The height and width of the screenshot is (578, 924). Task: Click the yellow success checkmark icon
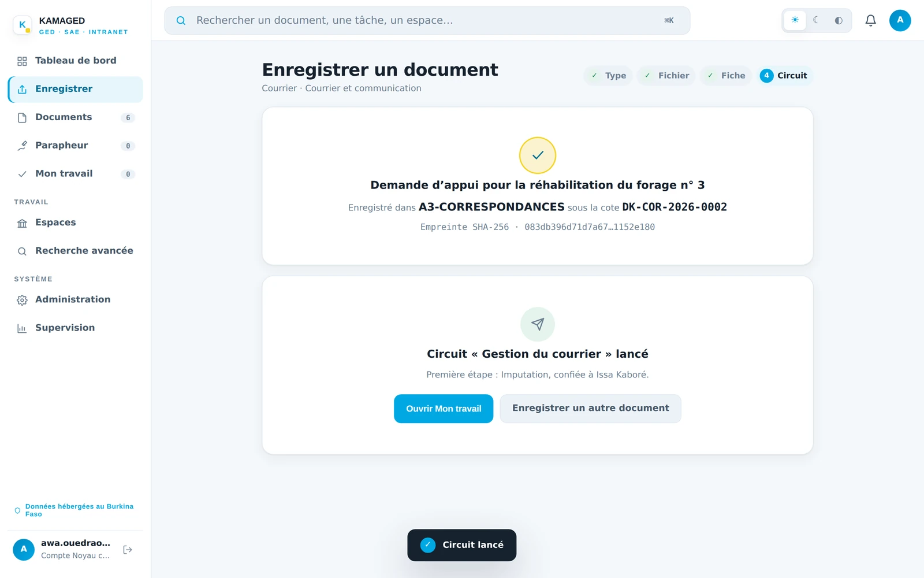click(538, 155)
